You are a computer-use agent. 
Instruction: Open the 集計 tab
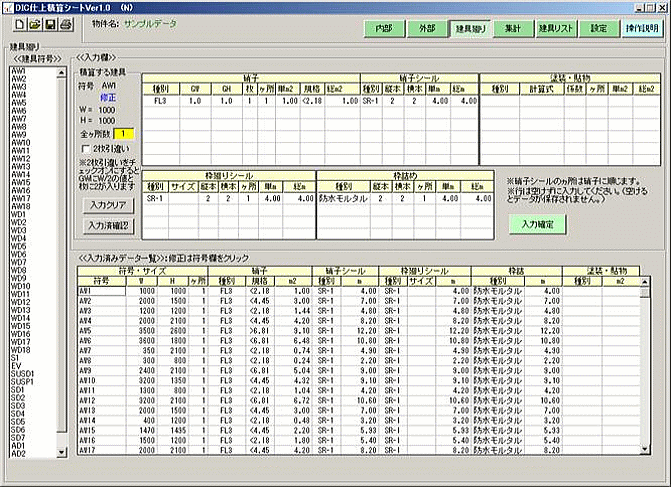pos(513,29)
